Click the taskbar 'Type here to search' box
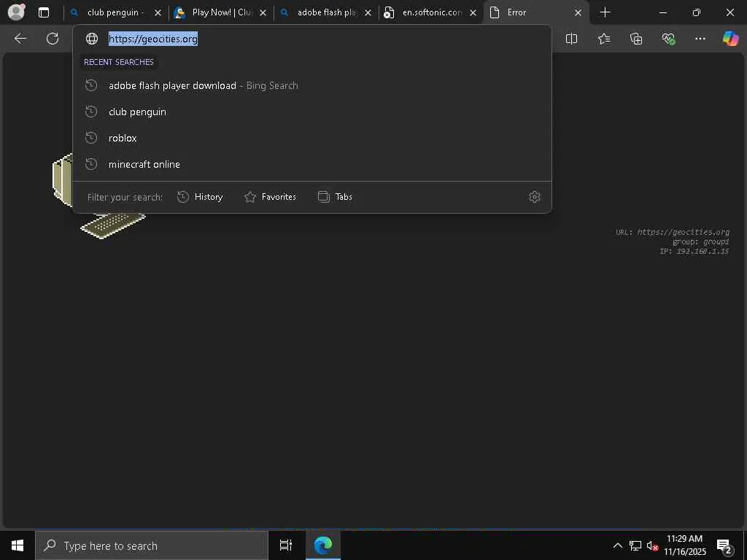Screen dimensions: 747x560 click(x=152, y=545)
